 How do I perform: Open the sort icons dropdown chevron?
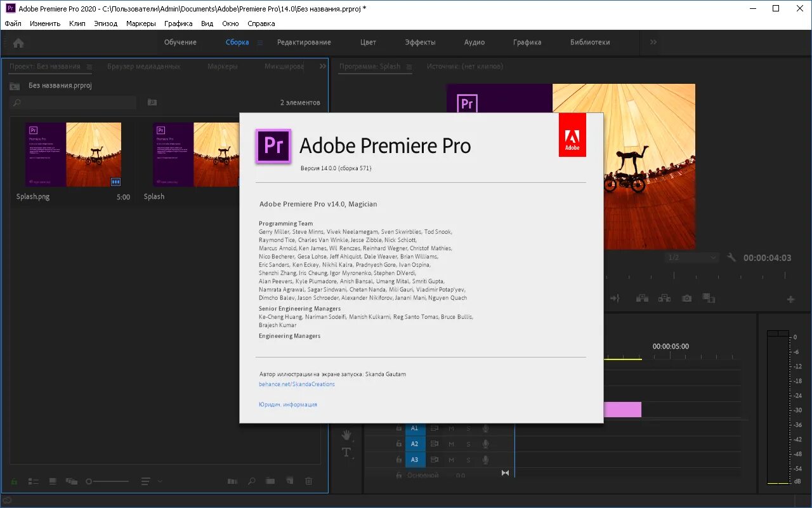click(x=160, y=481)
